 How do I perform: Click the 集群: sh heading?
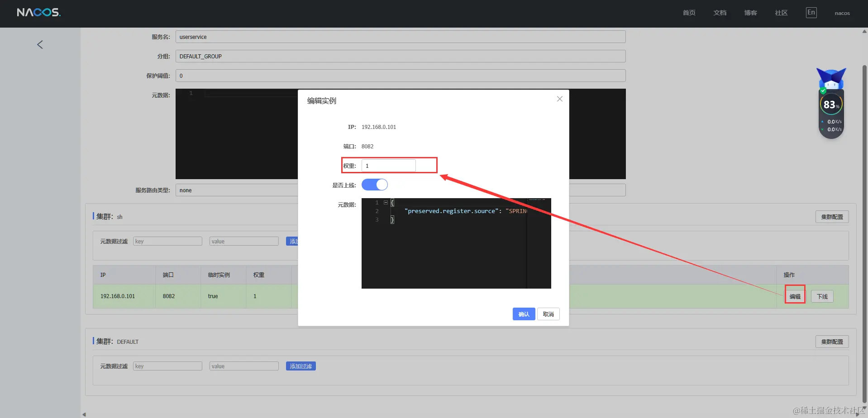pyautogui.click(x=109, y=217)
